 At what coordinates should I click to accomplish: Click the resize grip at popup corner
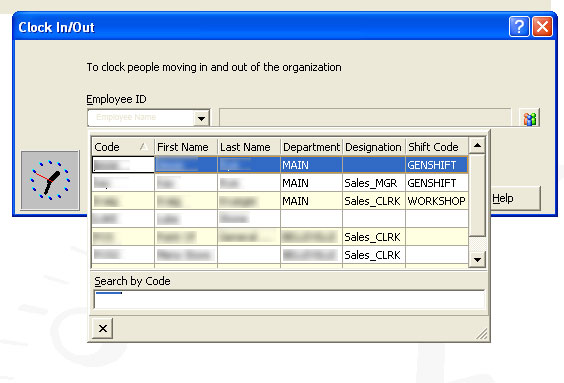click(481, 334)
